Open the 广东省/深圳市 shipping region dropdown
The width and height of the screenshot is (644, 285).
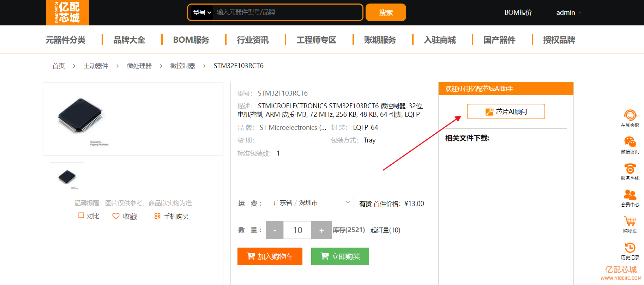[309, 202]
